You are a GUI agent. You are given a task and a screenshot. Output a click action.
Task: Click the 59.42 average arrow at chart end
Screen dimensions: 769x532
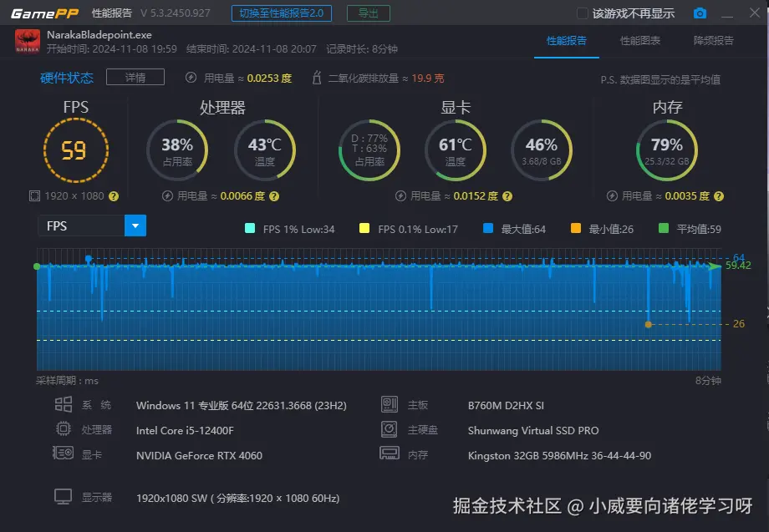click(x=714, y=266)
